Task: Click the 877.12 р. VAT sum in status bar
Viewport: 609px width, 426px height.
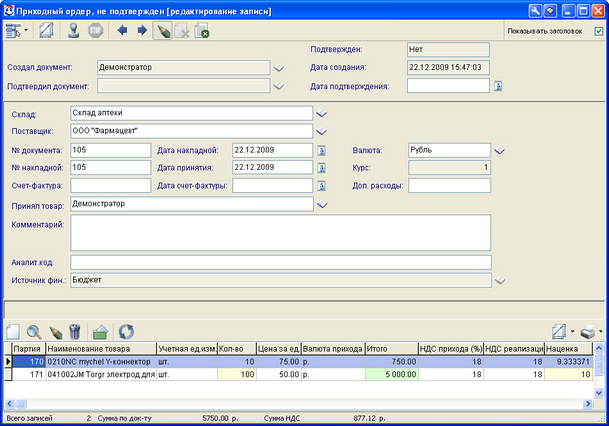Action: [369, 418]
